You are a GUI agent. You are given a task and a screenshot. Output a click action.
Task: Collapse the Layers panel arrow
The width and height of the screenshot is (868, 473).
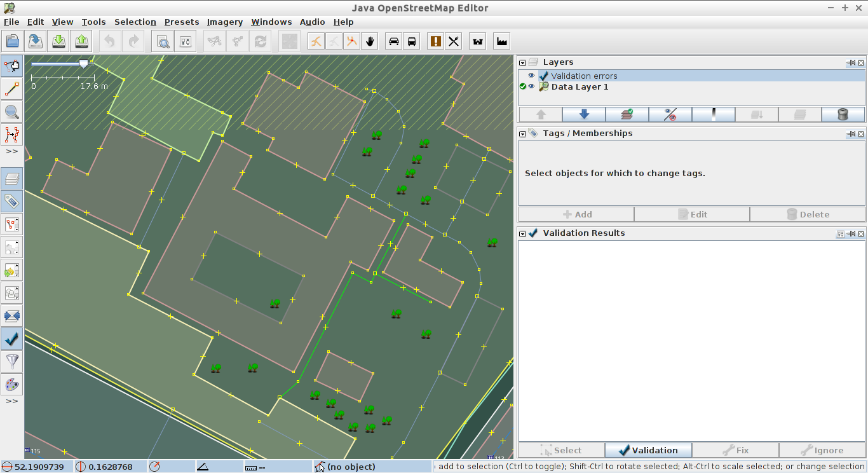click(523, 62)
